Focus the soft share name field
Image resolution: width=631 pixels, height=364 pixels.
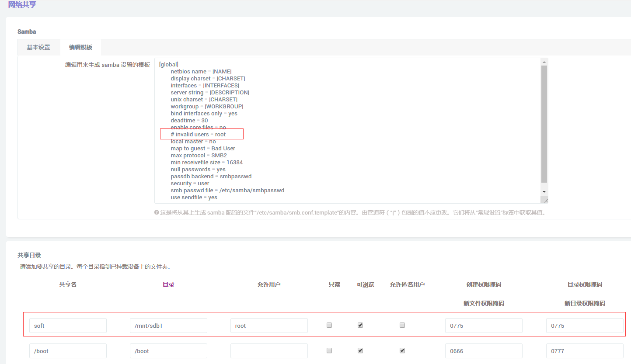[x=68, y=326]
